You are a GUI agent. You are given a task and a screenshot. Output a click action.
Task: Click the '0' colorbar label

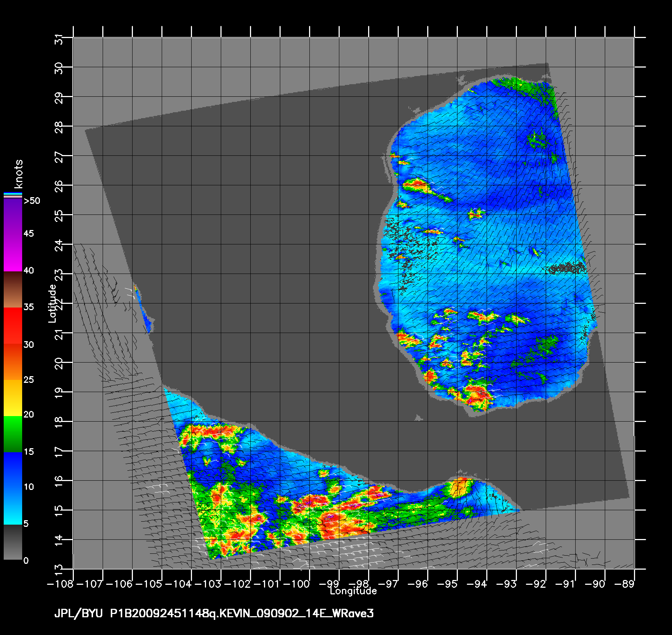26,561
